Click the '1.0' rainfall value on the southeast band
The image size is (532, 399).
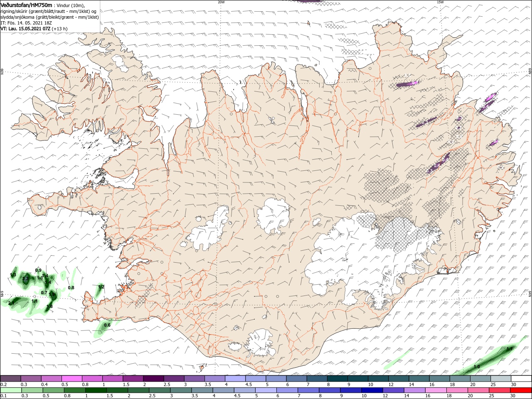tap(477, 367)
